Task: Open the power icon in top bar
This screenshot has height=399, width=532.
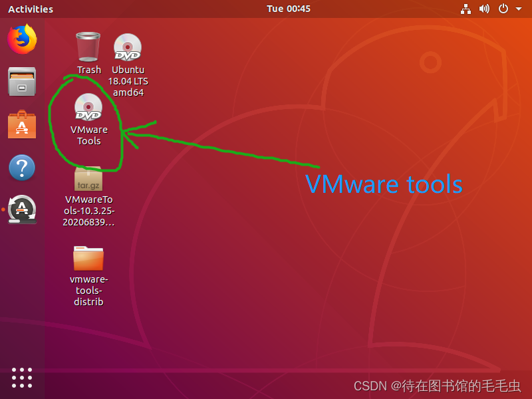Action: (503, 9)
